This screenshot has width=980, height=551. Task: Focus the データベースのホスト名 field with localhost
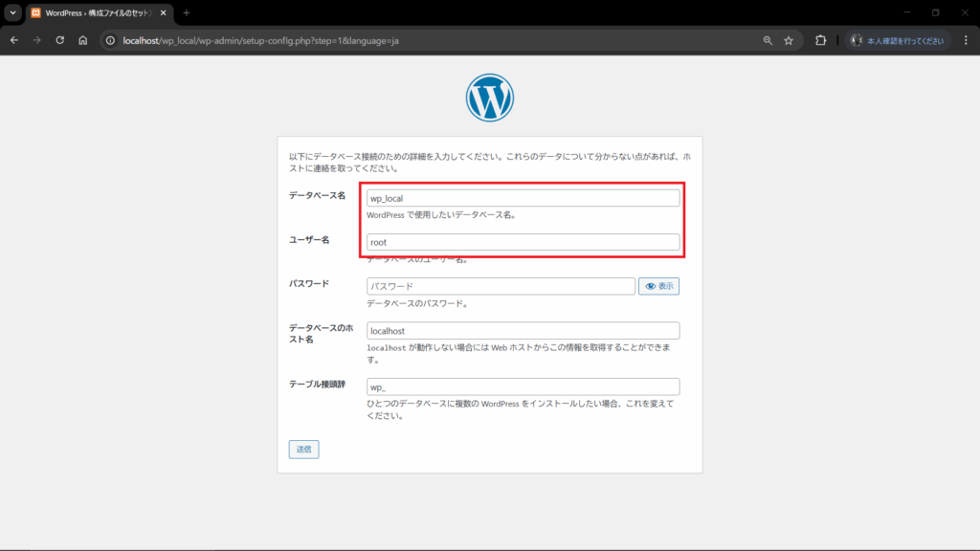pos(523,330)
